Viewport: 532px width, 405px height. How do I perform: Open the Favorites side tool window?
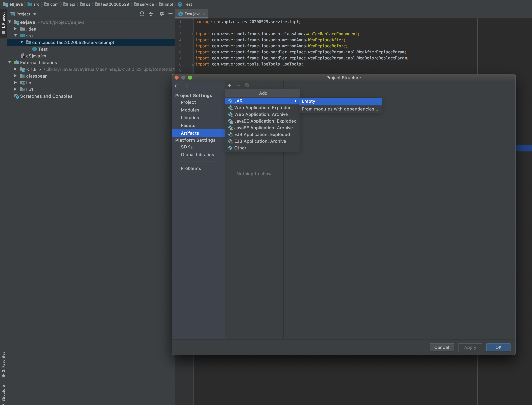pos(3,364)
